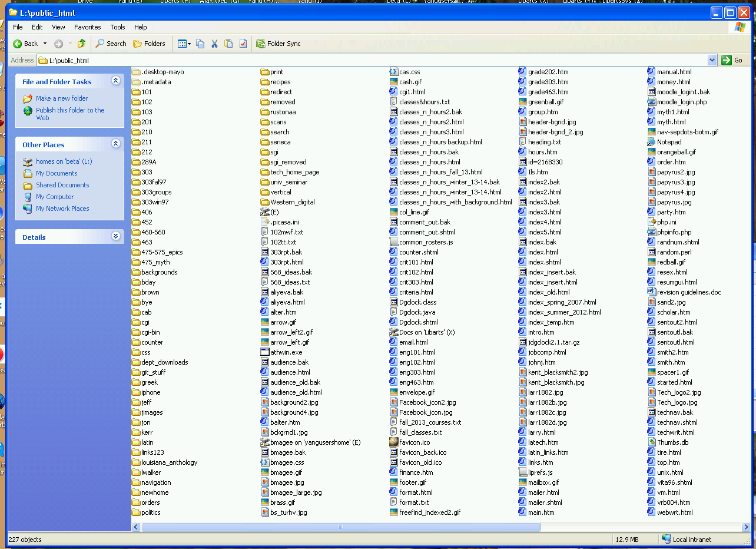Click the Paste clipboard icon
The width and height of the screenshot is (756, 549).
[228, 44]
